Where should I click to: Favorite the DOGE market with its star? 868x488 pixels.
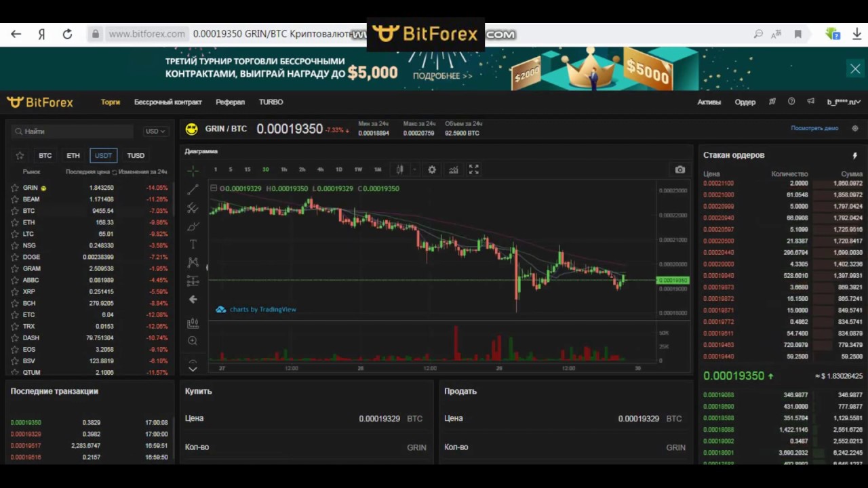[14, 257]
